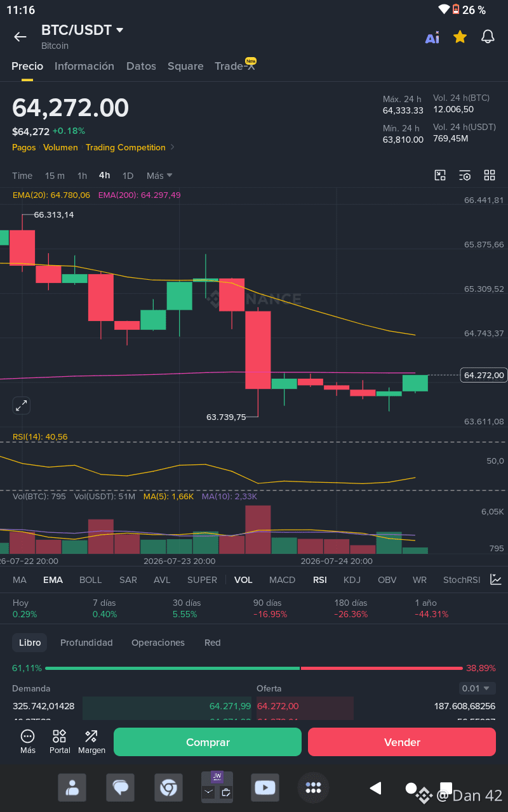This screenshot has height=812, width=508.
Task: Open the 0.01 price precision dropdown
Action: (478, 688)
